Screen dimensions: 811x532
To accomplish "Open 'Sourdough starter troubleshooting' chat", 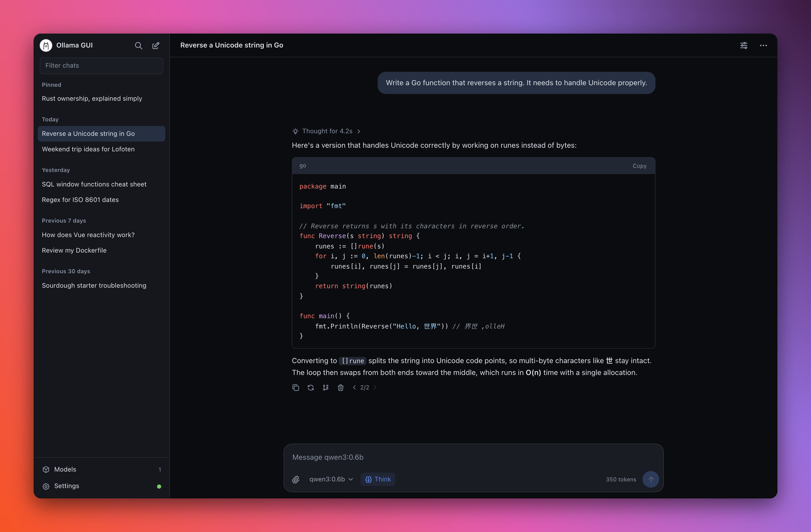I will (101, 286).
